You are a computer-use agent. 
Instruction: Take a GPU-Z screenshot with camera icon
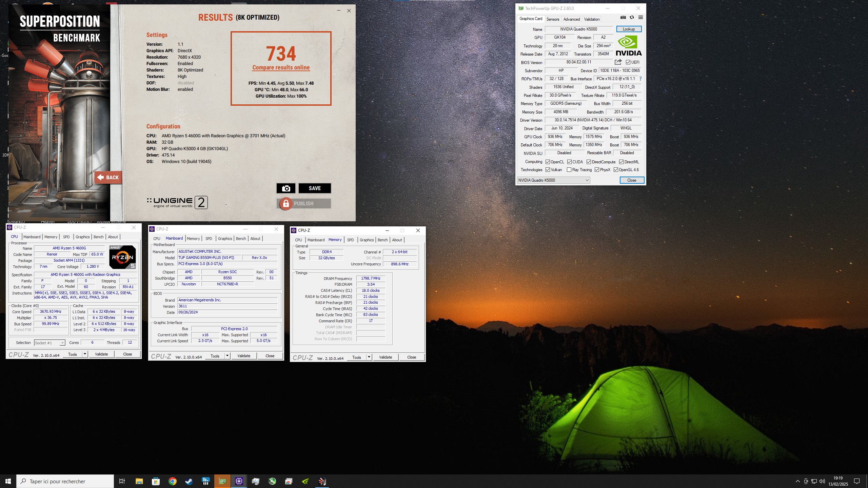[623, 18]
